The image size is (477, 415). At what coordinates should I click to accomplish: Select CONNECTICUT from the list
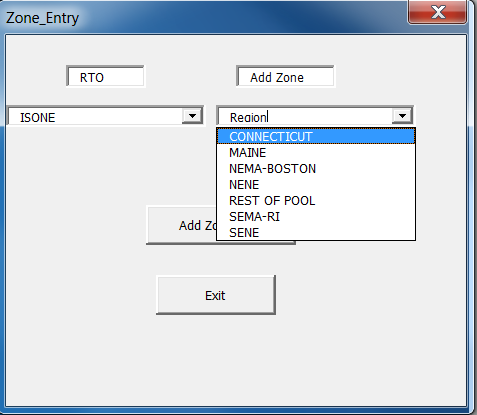[316, 136]
